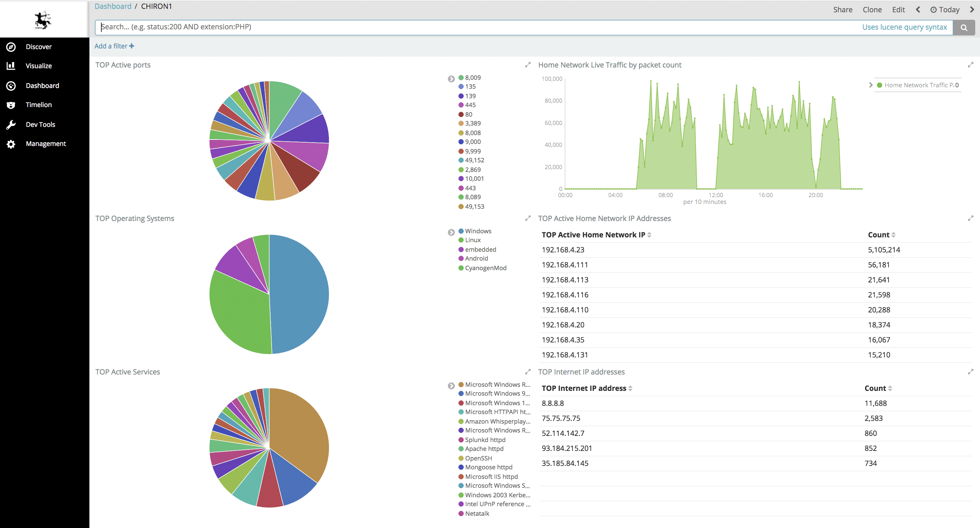Expand the TOP Active Services panel fullscreen
The height and width of the screenshot is (528, 980).
[x=528, y=372]
